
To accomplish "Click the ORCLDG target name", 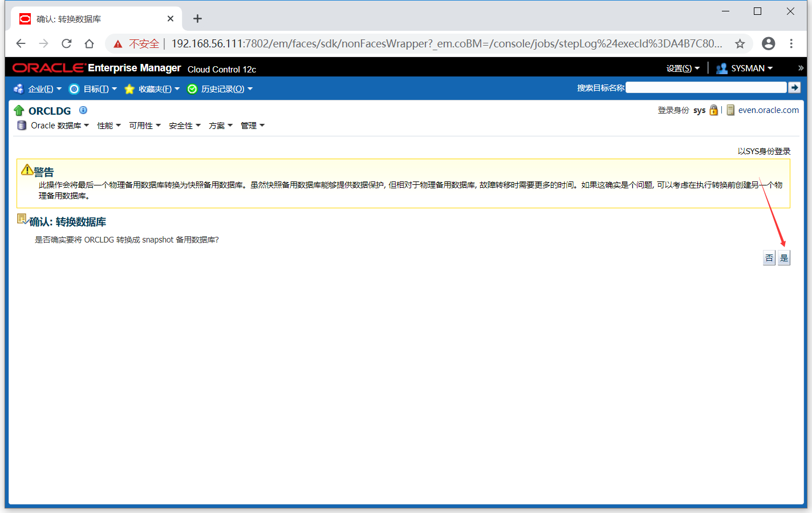I will (x=50, y=111).
